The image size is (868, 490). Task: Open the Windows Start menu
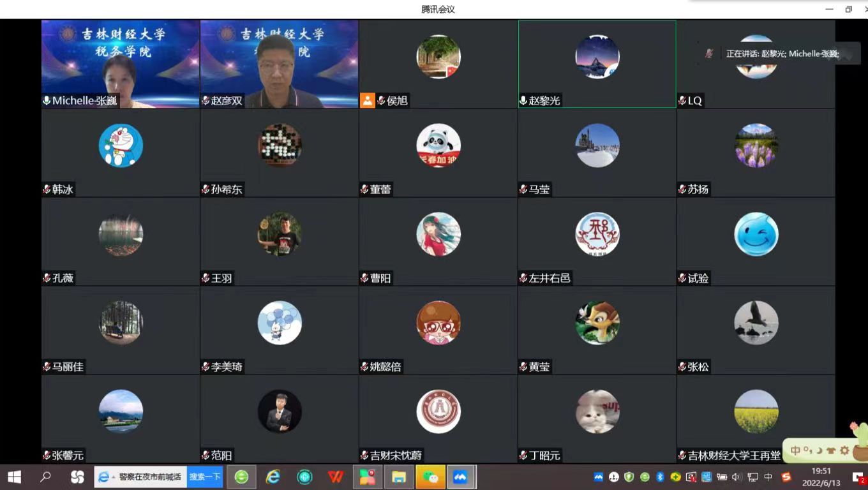click(x=14, y=477)
